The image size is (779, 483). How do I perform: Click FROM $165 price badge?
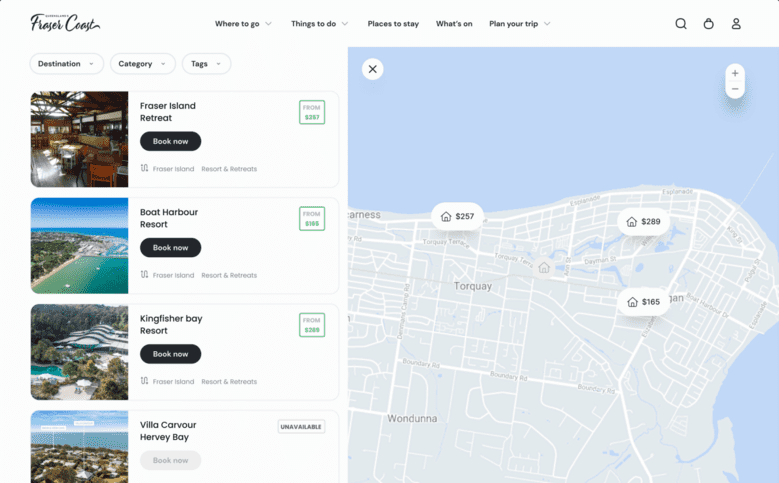point(312,219)
